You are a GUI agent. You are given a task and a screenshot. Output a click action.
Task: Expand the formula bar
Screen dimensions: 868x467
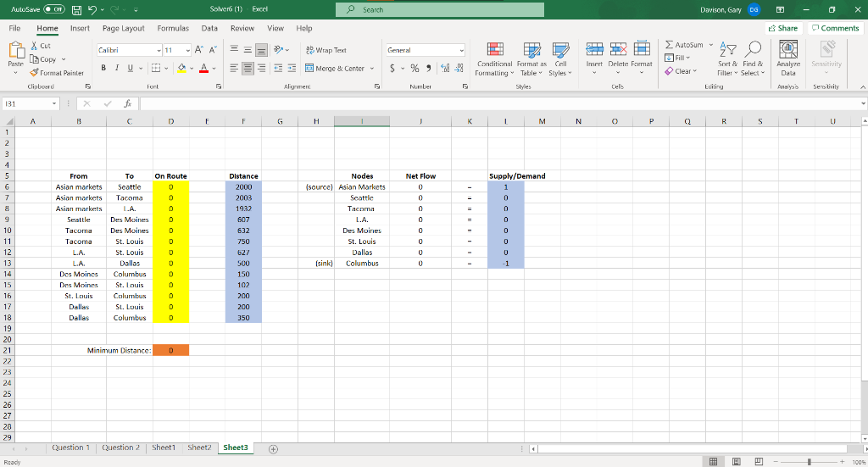point(863,103)
